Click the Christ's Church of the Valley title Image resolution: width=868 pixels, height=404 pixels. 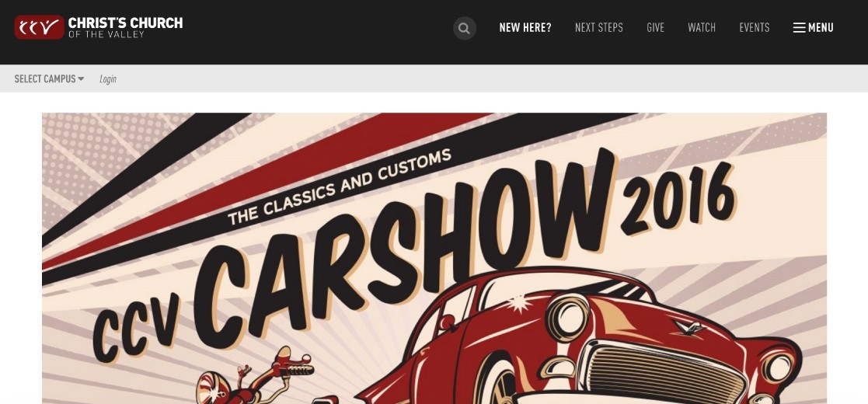tap(125, 27)
